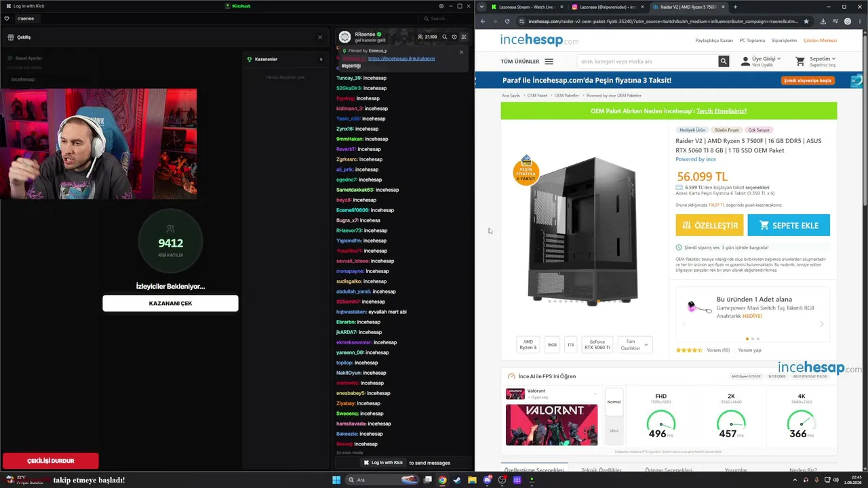Click the product PC case image

click(583, 230)
